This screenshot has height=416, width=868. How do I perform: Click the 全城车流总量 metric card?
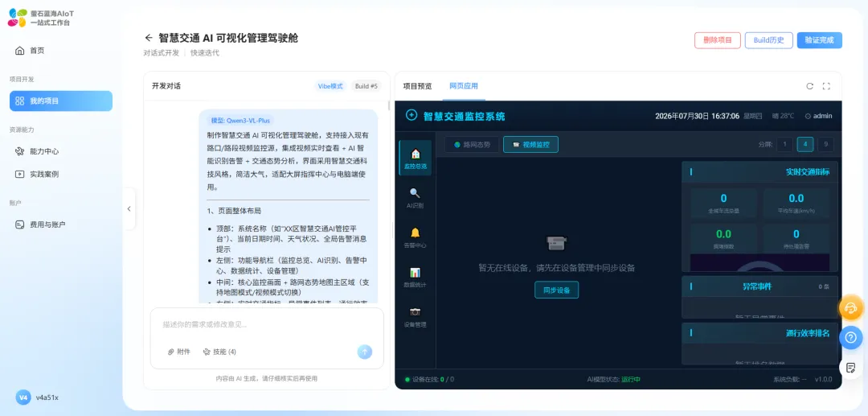click(723, 204)
